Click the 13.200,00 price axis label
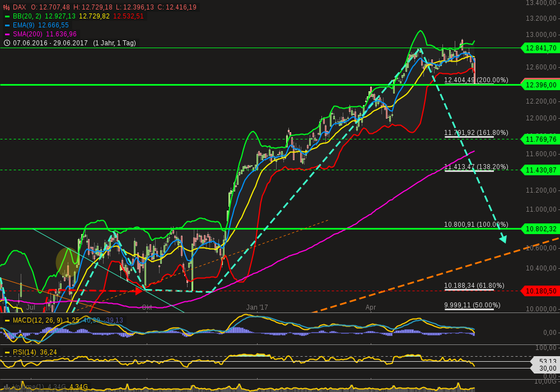Viewport: 560px width, 392px height. tap(541, 18)
